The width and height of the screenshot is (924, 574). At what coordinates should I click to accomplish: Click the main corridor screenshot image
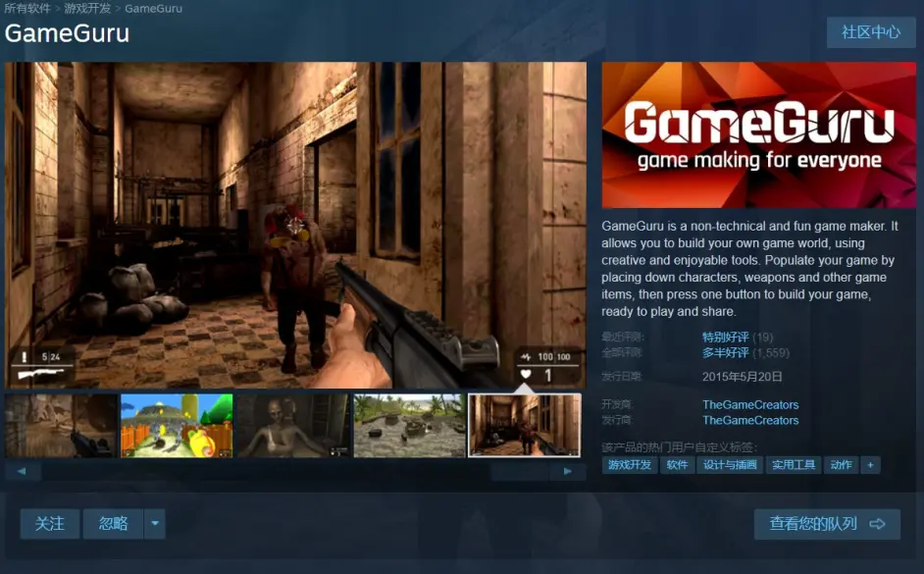coord(295,225)
